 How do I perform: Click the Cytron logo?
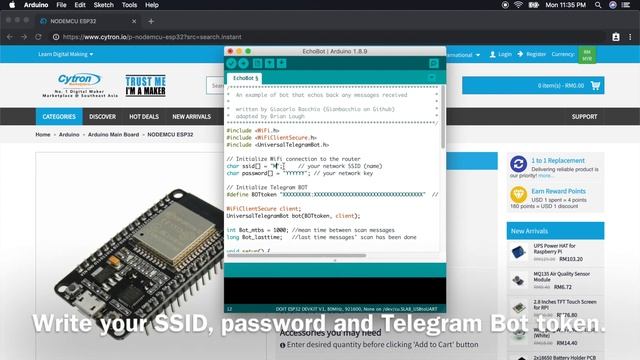80,85
